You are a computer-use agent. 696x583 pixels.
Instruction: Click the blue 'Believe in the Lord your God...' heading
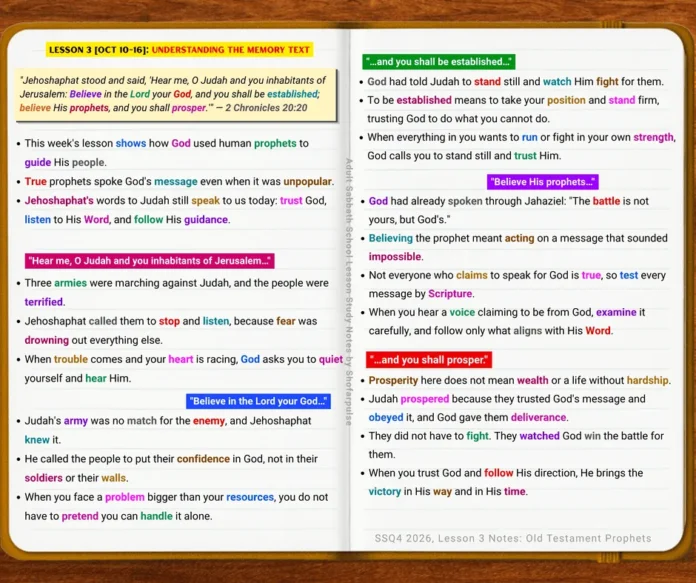pos(258,401)
